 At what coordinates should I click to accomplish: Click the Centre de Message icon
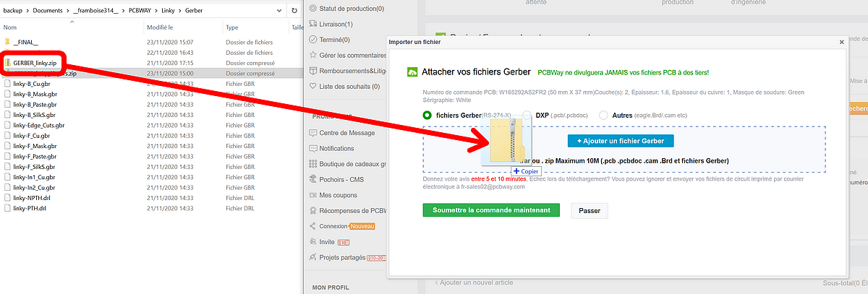pos(312,133)
